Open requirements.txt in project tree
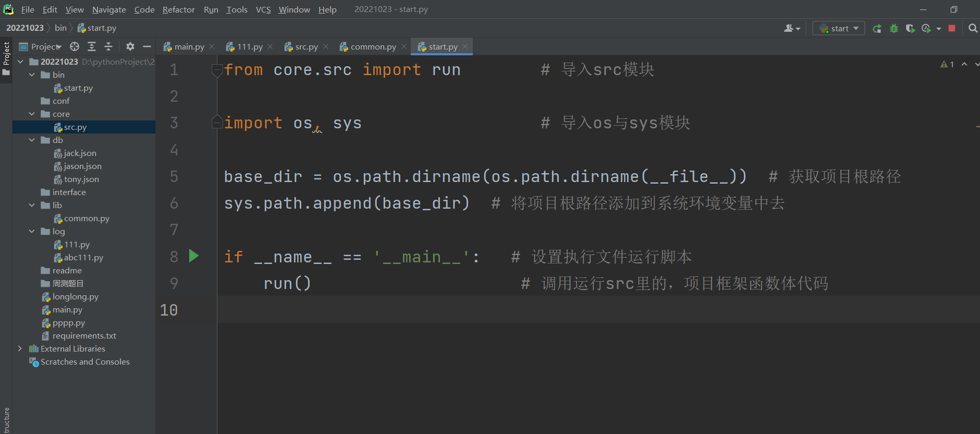The image size is (980, 434). 84,336
